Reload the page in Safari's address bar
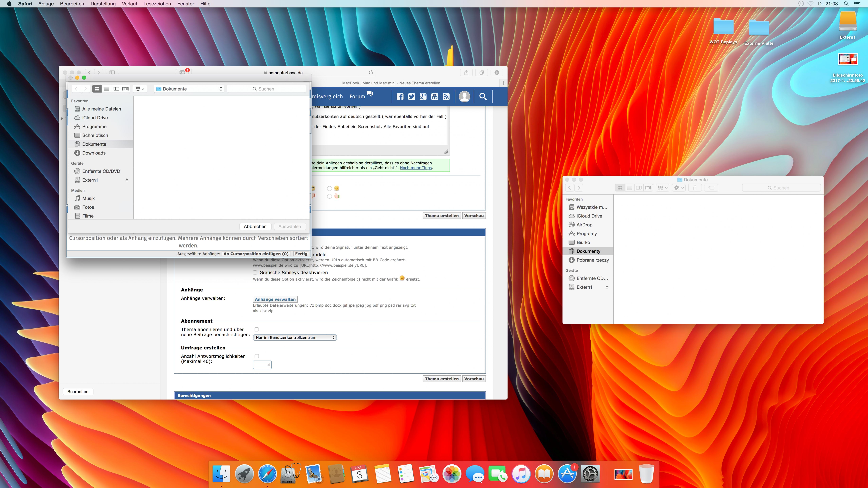This screenshot has height=488, width=868. click(371, 72)
